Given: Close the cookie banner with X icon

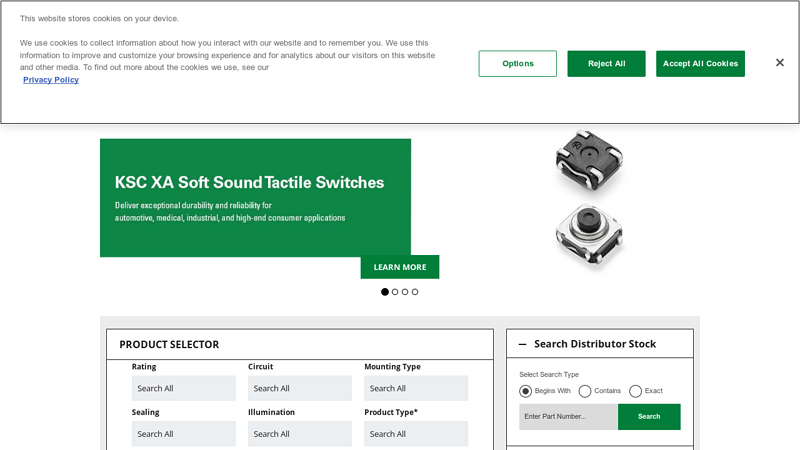Looking at the screenshot, I should [x=780, y=63].
